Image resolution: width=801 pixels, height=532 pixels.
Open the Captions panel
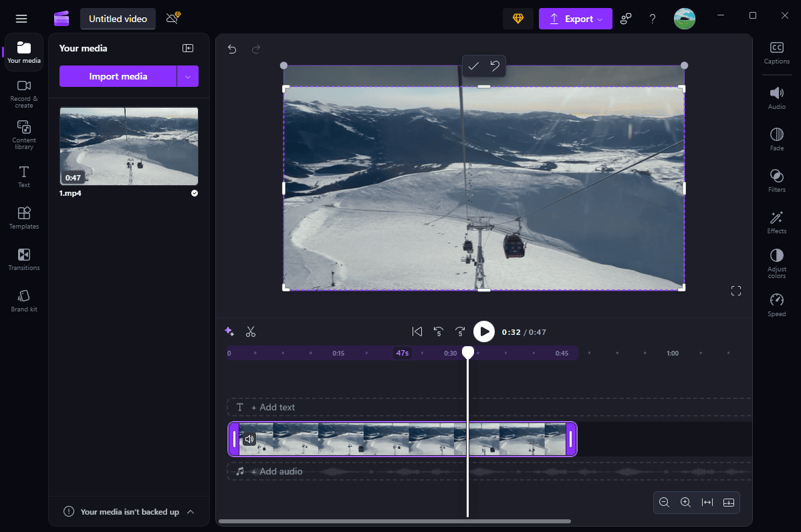coord(776,53)
